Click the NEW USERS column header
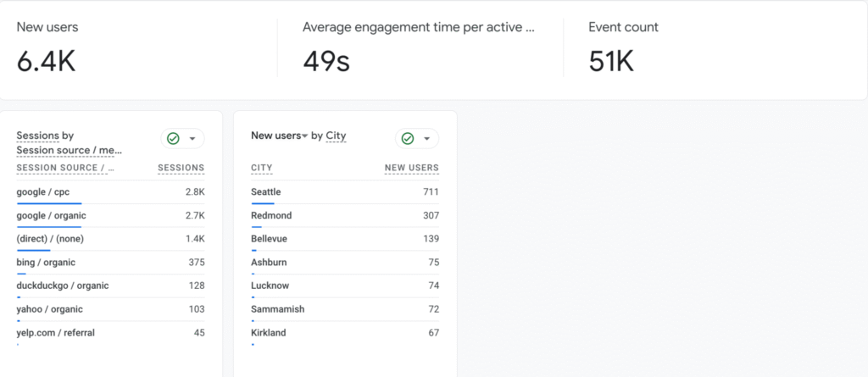This screenshot has width=868, height=377. click(x=411, y=168)
